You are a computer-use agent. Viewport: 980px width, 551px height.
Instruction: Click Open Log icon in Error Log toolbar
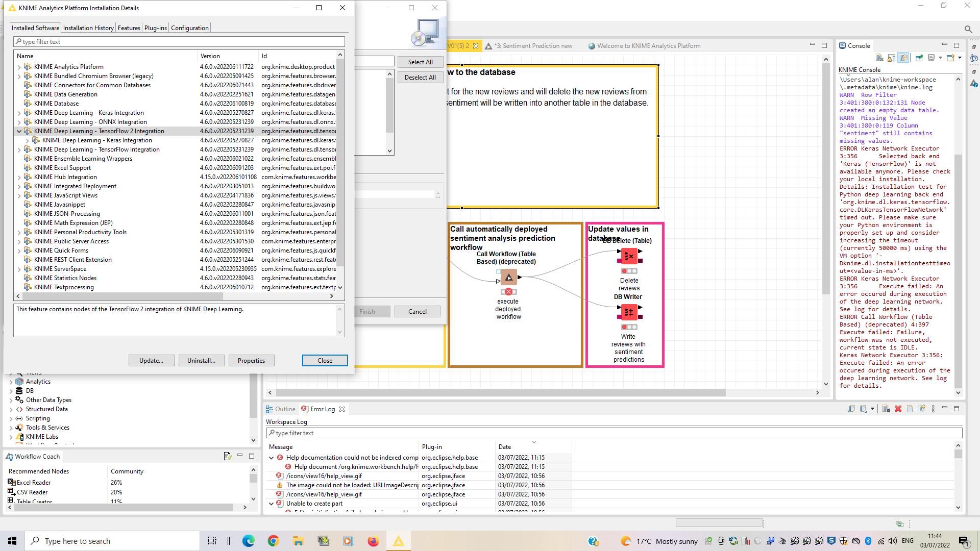click(x=910, y=409)
